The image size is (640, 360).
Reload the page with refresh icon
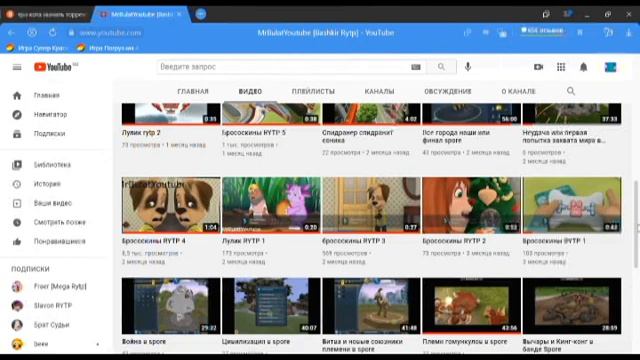coord(52,33)
